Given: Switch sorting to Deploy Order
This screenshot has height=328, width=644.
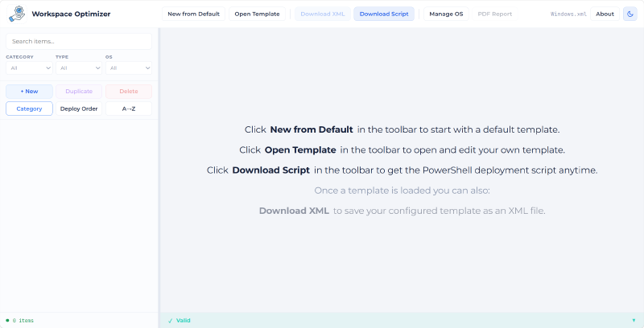Looking at the screenshot, I should [79, 109].
